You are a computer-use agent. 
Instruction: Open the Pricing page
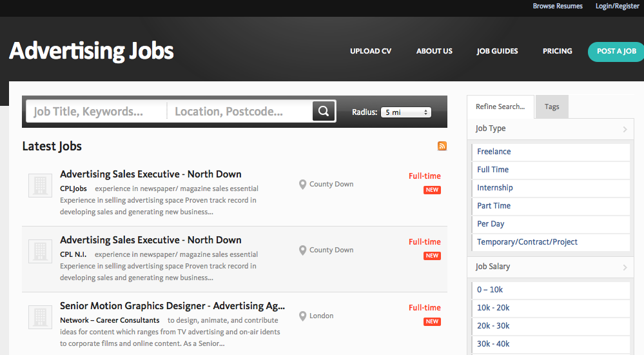tap(558, 51)
